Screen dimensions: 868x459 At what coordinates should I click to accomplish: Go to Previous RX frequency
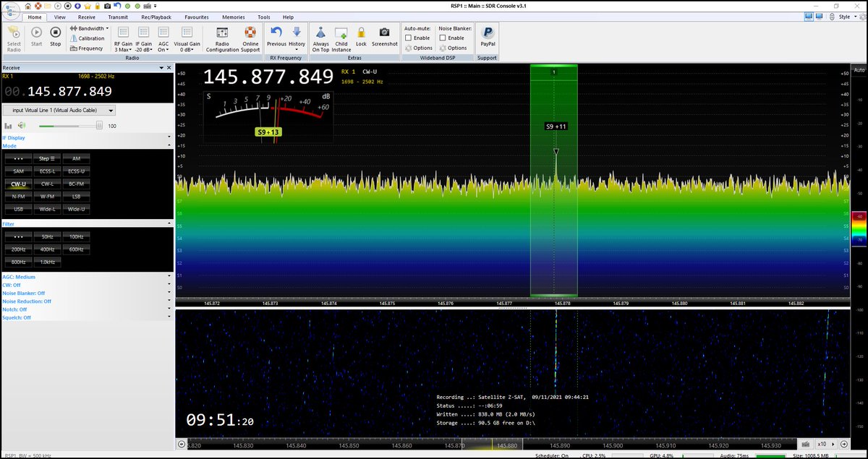tap(276, 36)
